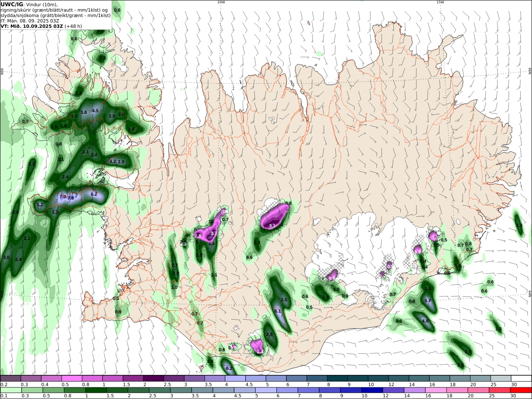Click the 5.7 rainfall value near the southeast coast
Viewport: 532px width, 399px height.
[428, 300]
